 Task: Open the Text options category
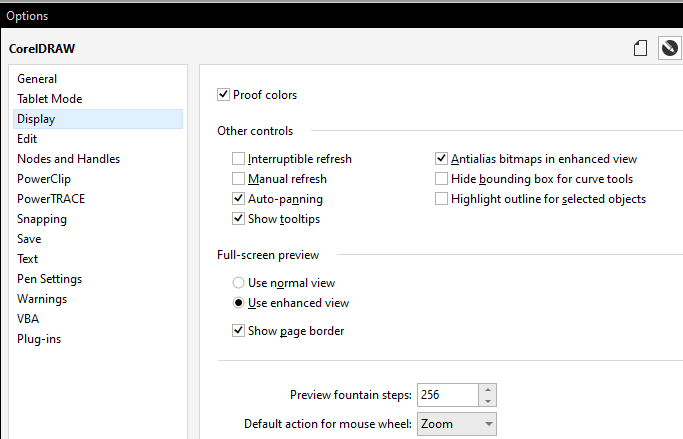point(98,259)
